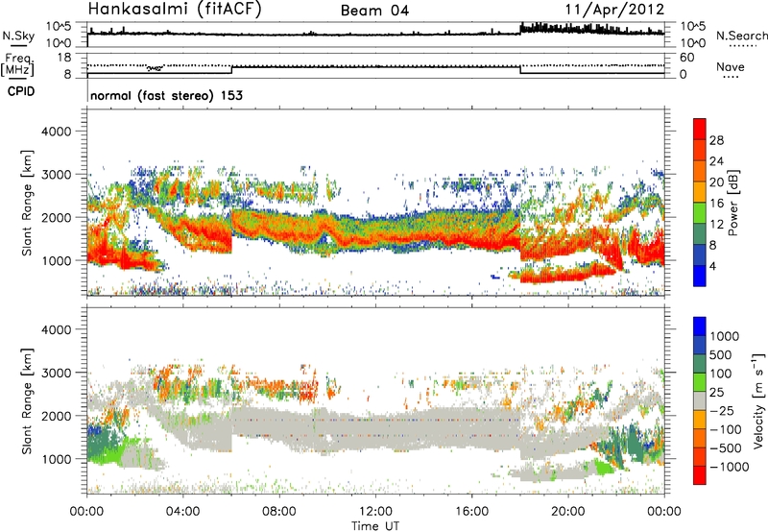The width and height of the screenshot is (768, 532).
Task: Click the '20:00' time axis tick label
Action: [568, 512]
